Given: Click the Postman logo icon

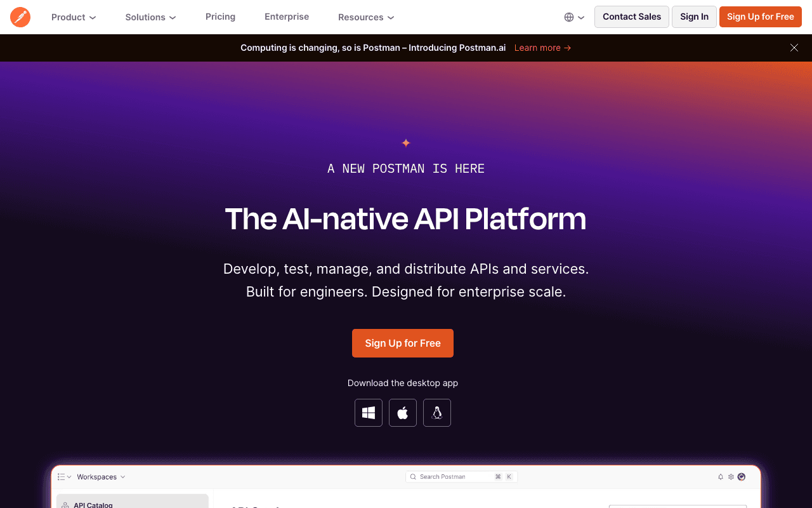Looking at the screenshot, I should [20, 17].
